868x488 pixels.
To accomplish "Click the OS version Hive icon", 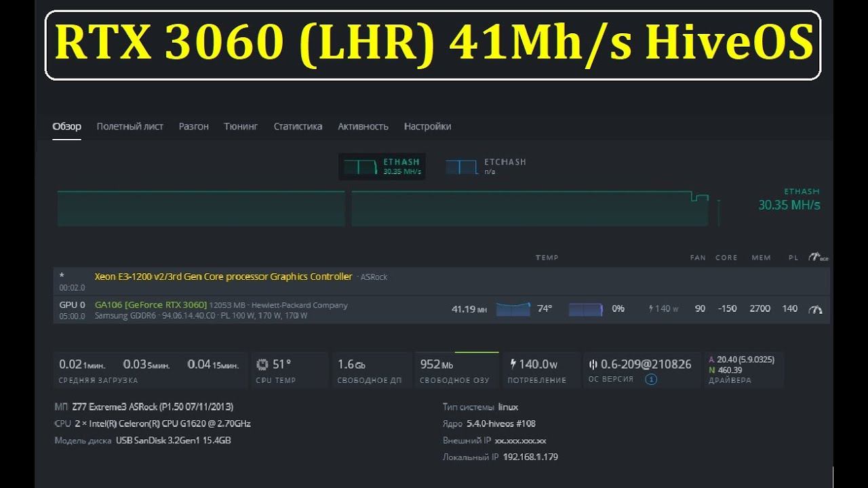I will click(x=593, y=365).
